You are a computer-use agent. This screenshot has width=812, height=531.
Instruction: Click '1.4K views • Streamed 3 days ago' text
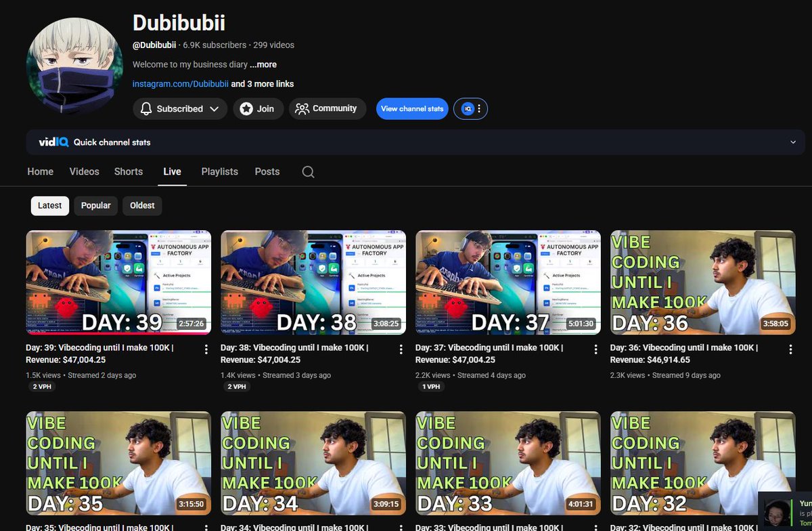[x=276, y=375]
